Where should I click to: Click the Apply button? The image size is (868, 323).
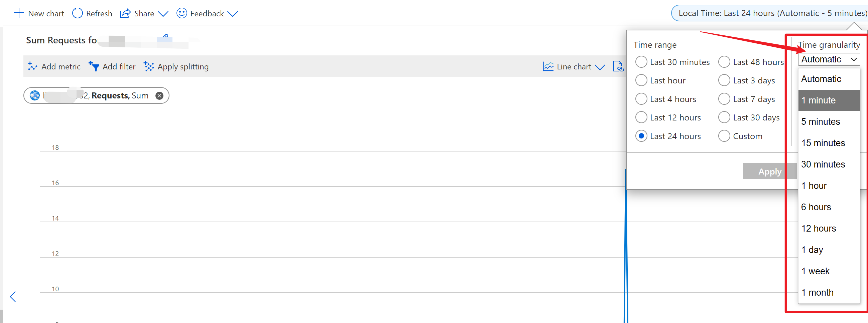point(769,172)
